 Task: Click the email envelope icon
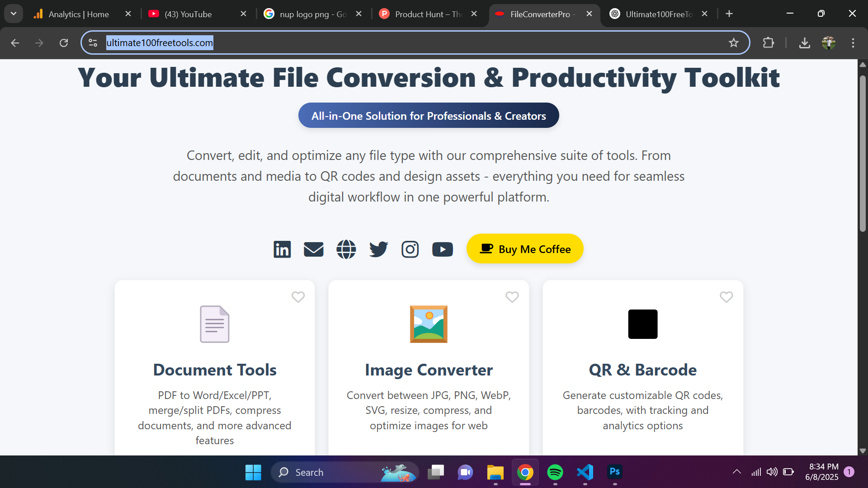[x=314, y=249]
